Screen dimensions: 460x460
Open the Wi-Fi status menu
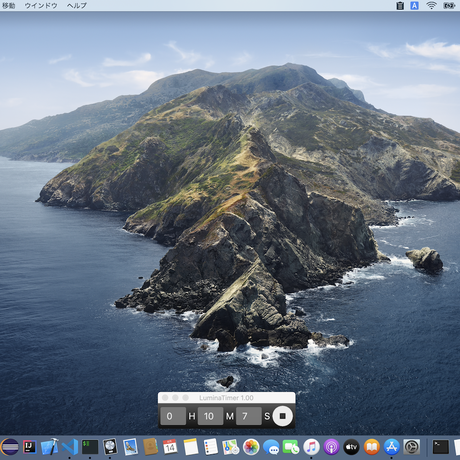point(431,5)
